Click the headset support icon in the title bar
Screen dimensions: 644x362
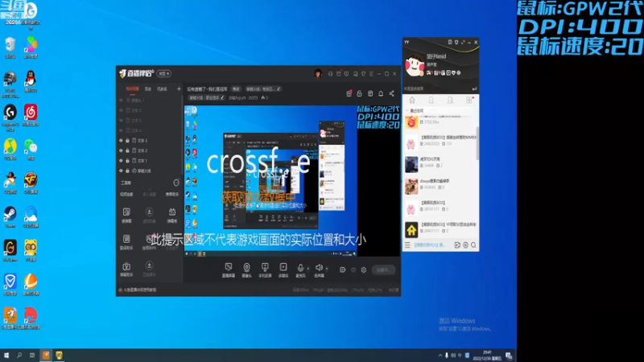(330, 74)
